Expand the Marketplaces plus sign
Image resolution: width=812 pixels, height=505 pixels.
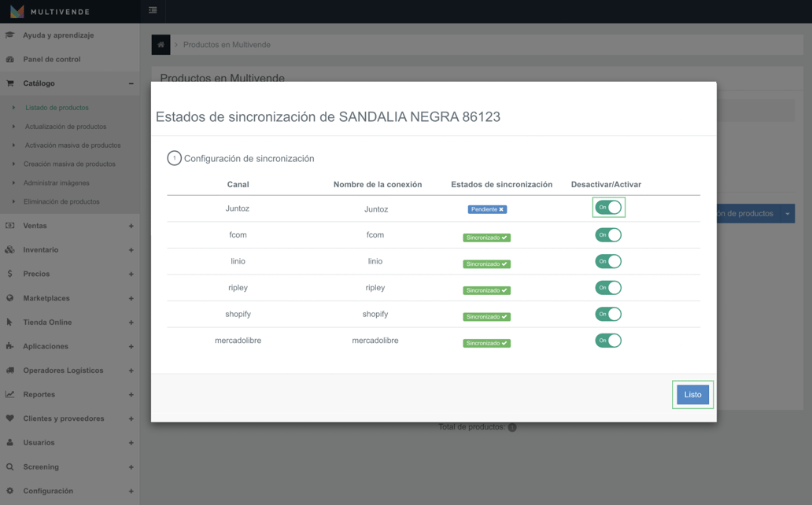coord(131,298)
